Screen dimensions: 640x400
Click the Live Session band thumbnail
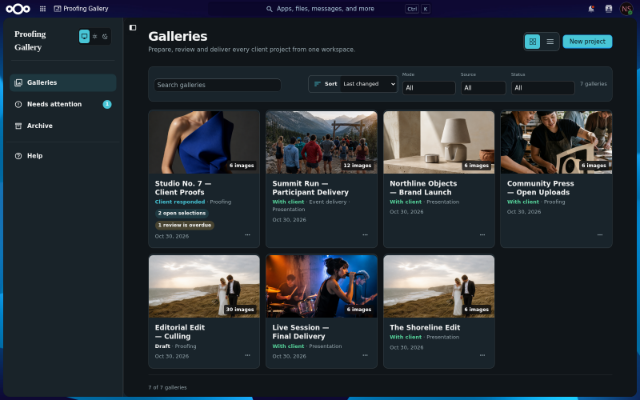[x=322, y=287]
